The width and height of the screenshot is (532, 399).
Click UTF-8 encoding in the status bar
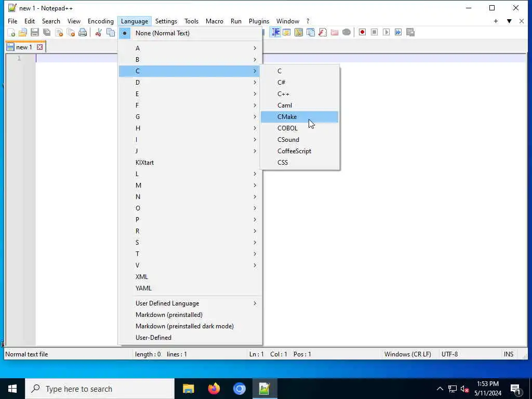coord(449,354)
